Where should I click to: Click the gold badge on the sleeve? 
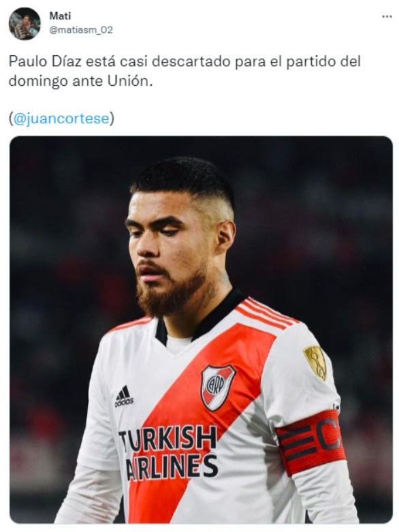[315, 362]
